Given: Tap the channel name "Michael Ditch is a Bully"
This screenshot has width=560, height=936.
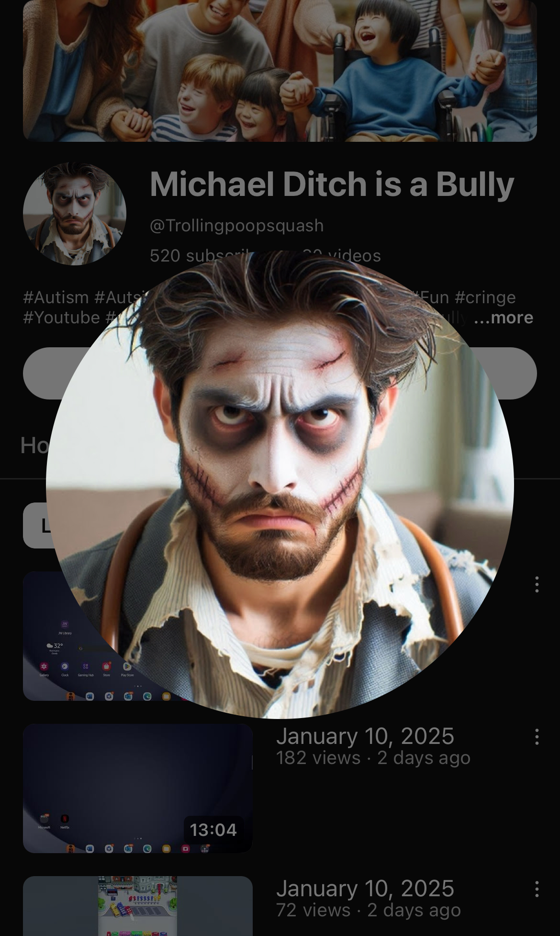Looking at the screenshot, I should [x=332, y=184].
